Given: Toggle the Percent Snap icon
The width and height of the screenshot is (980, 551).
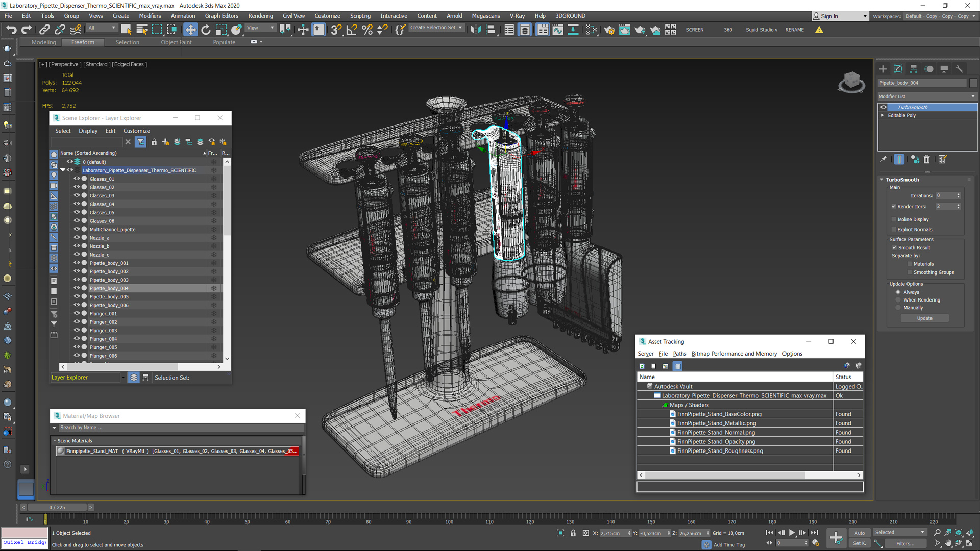Looking at the screenshot, I should coord(367,30).
